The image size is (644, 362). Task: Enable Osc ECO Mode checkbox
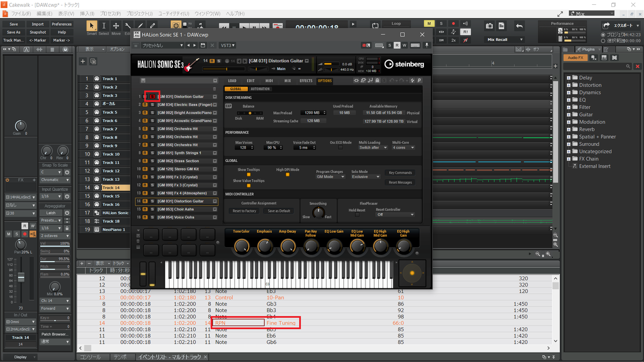coord(340,147)
